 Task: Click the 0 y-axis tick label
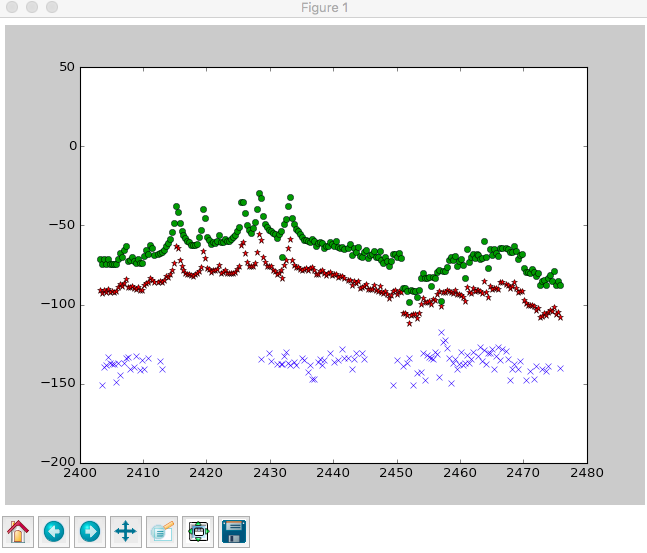pyautogui.click(x=70, y=146)
